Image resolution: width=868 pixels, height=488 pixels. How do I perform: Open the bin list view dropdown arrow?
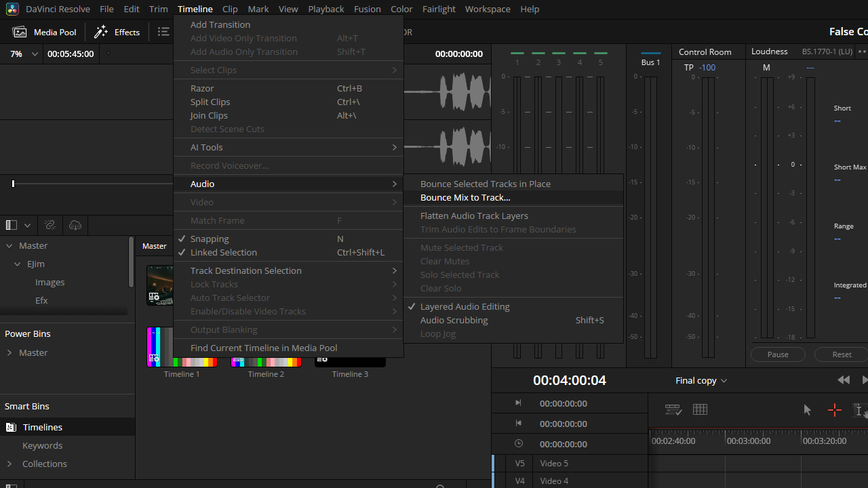pos(28,225)
